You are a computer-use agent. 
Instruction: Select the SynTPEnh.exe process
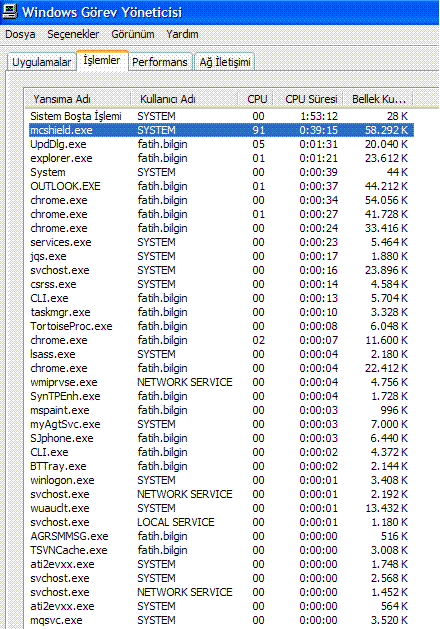tap(221, 396)
